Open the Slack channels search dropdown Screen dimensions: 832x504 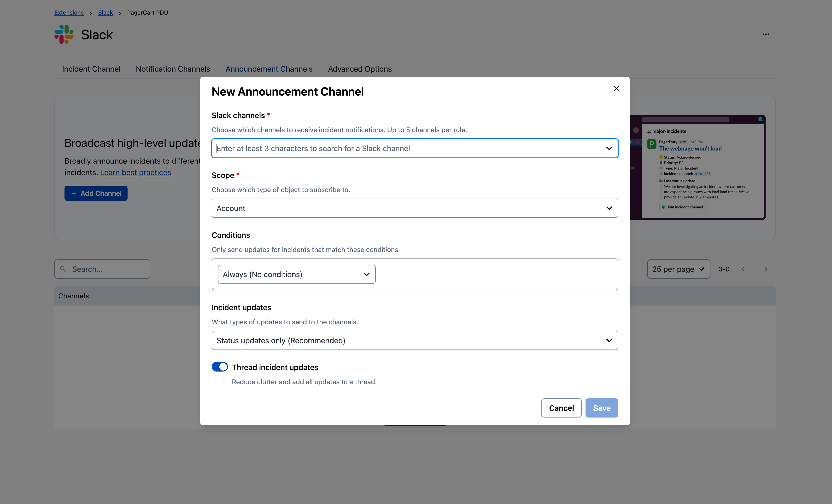coord(415,148)
